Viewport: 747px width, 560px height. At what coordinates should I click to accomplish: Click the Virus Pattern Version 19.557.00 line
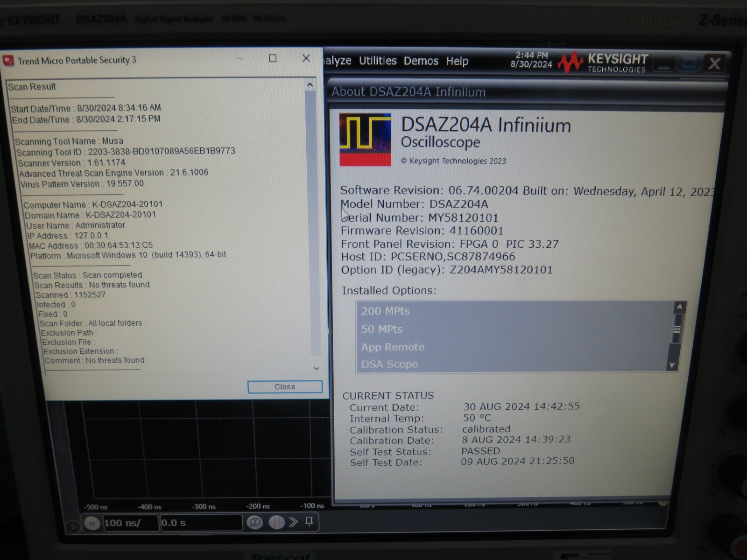82,184
